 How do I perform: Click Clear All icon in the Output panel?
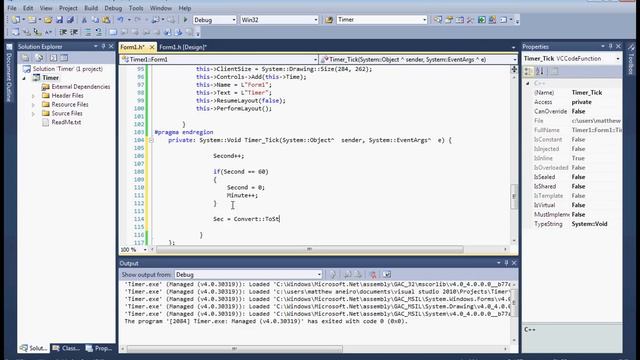(373, 275)
